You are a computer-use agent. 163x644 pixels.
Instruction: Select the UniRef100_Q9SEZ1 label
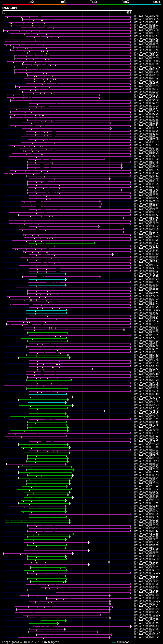tap(146, 36)
